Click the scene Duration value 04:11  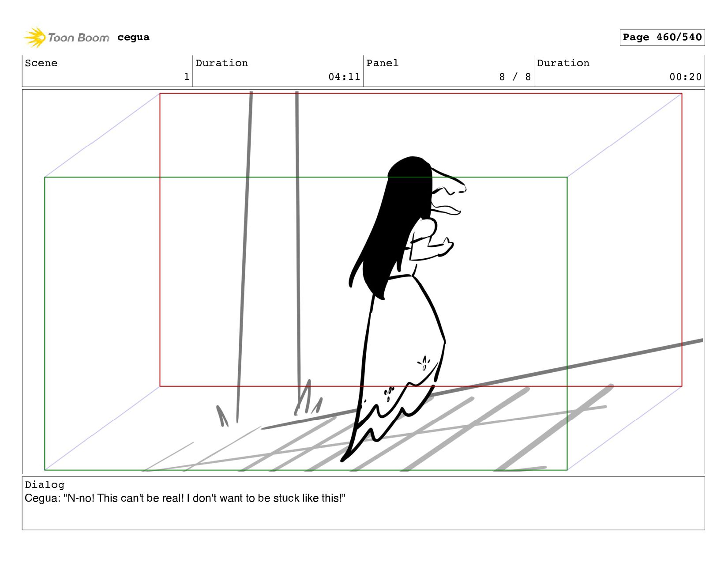coord(344,77)
